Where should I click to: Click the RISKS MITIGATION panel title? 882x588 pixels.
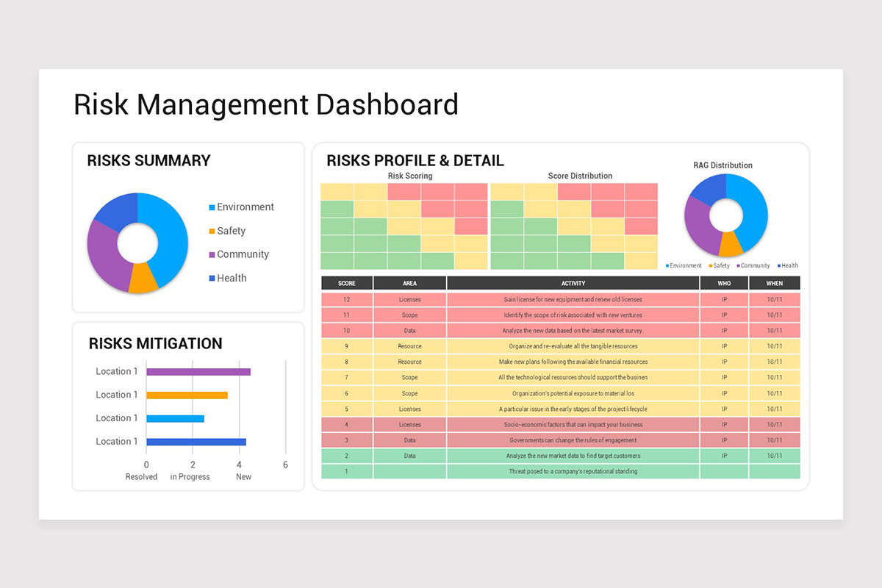[x=154, y=343]
